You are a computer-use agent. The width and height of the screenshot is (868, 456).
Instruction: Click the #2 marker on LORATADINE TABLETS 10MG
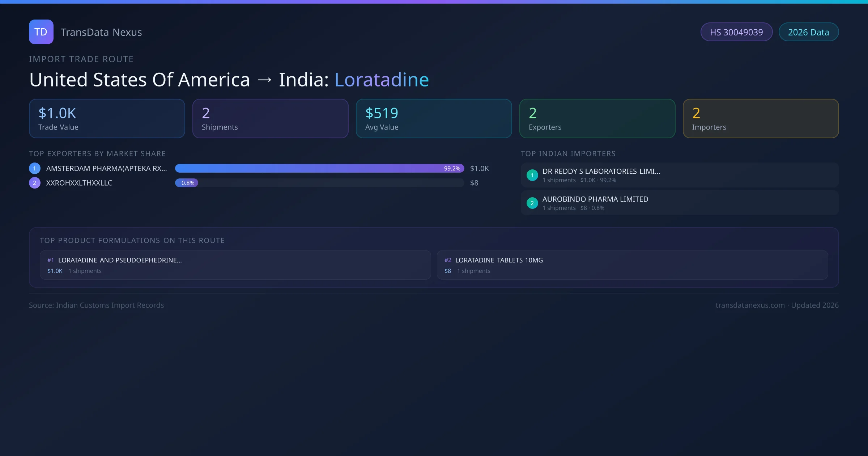(448, 260)
